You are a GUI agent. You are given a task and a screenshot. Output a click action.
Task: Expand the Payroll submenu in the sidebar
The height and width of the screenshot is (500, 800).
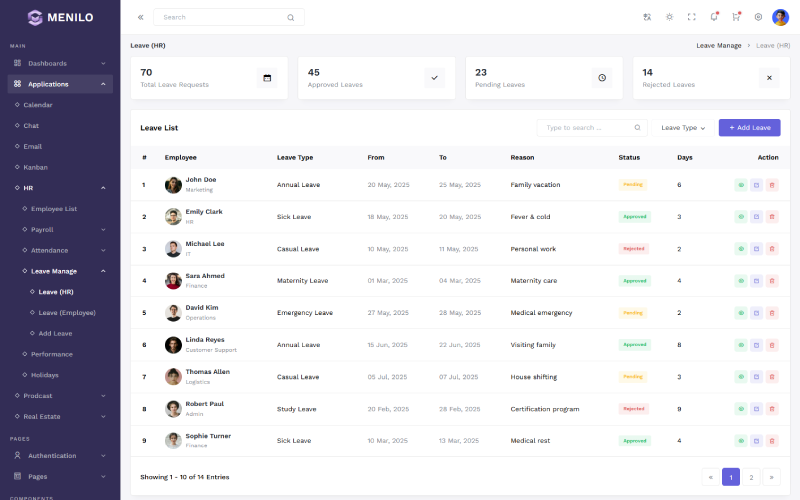pyautogui.click(x=64, y=230)
